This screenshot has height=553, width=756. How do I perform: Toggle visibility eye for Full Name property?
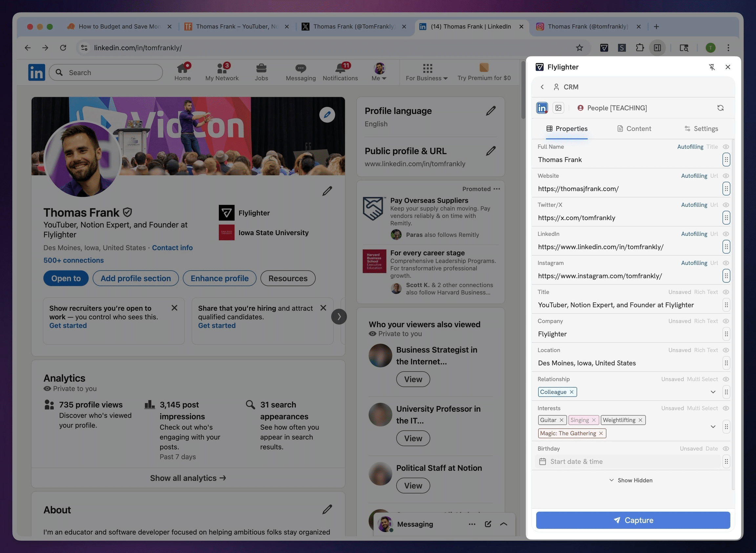pos(725,147)
